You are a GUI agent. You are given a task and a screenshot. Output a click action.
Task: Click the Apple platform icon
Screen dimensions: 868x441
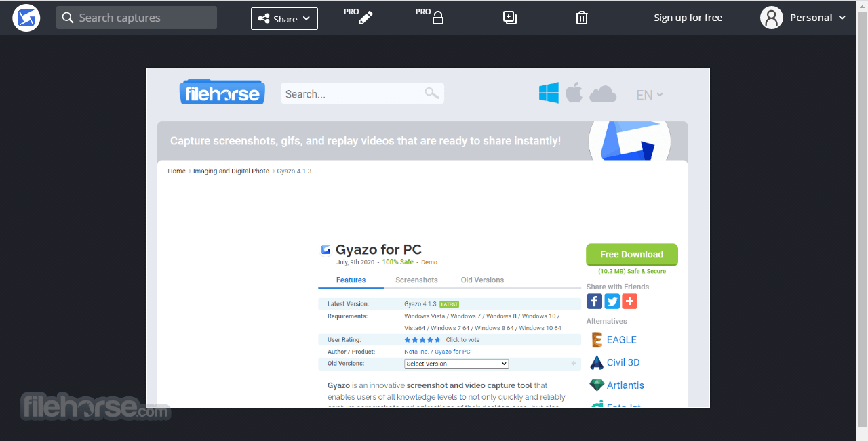click(x=574, y=93)
